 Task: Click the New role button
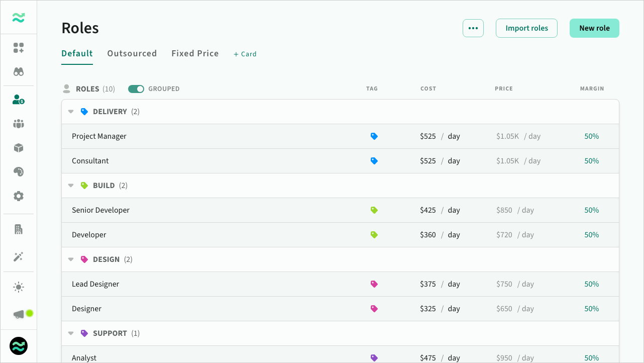pos(594,28)
